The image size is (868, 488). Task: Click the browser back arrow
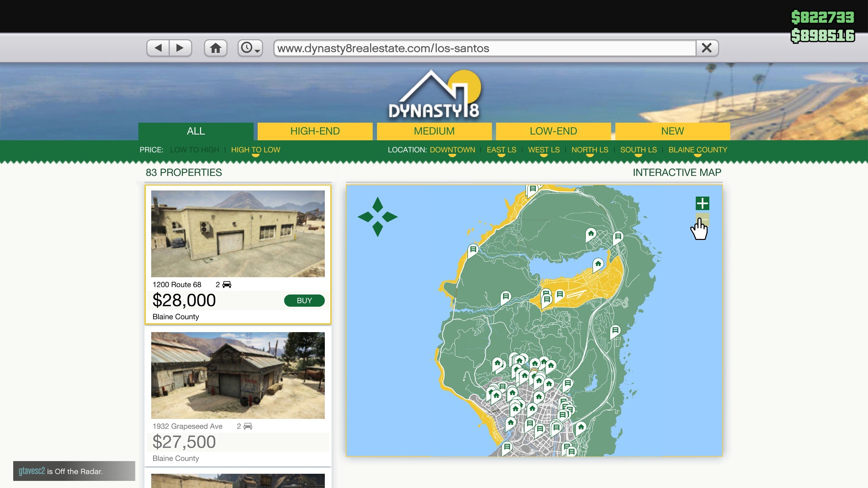pyautogui.click(x=158, y=48)
